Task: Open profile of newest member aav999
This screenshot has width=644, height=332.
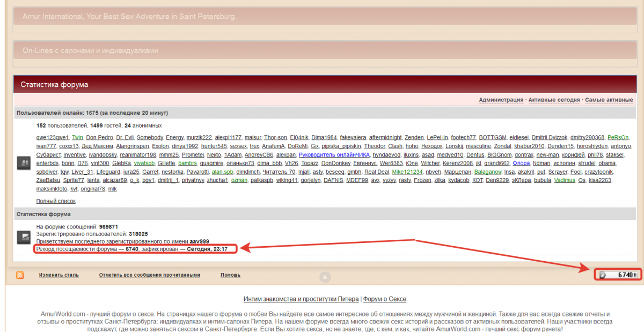Action: click(199, 241)
